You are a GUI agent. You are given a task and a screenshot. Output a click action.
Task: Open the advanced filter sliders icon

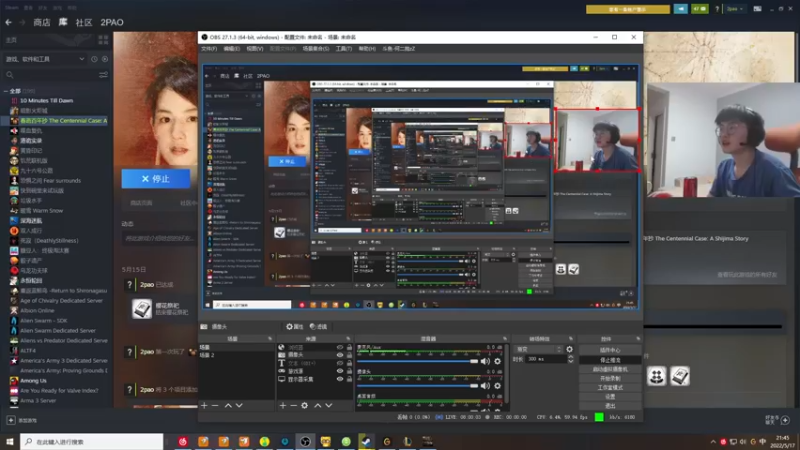(x=103, y=75)
